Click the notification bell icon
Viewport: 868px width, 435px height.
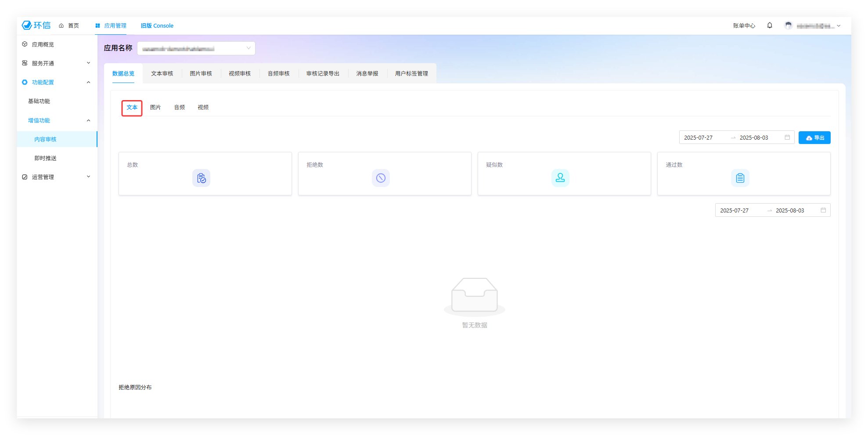tap(769, 25)
